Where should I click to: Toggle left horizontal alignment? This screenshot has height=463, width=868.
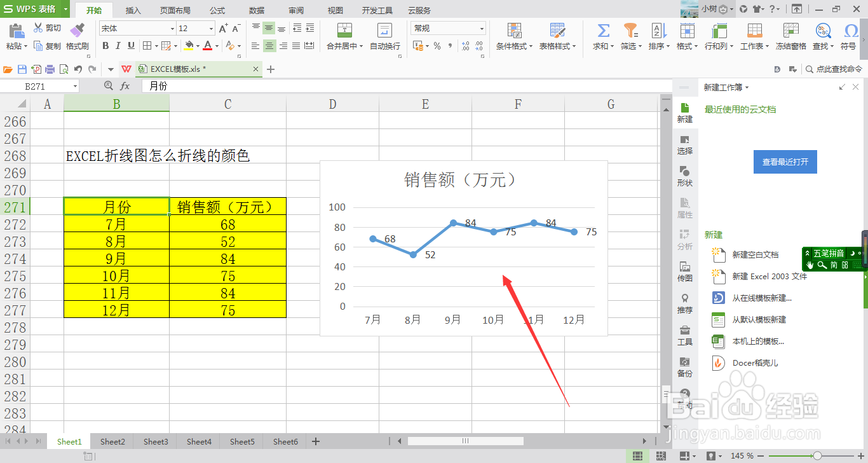tap(255, 46)
